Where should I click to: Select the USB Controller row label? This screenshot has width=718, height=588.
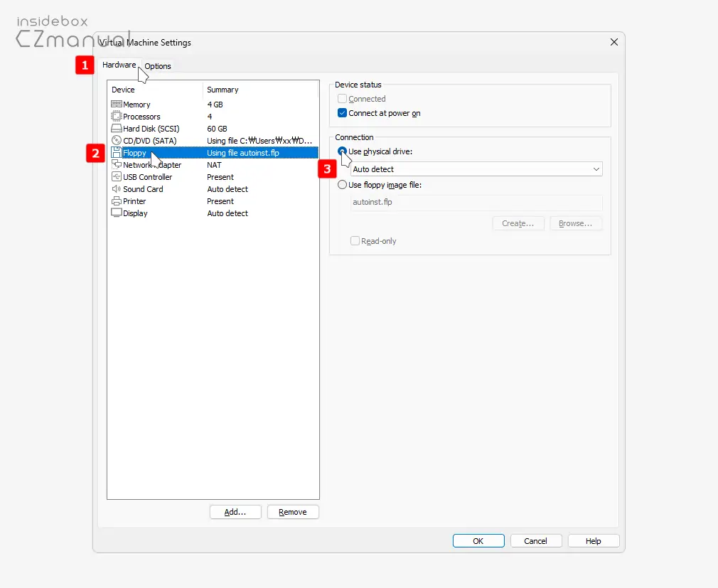point(147,177)
